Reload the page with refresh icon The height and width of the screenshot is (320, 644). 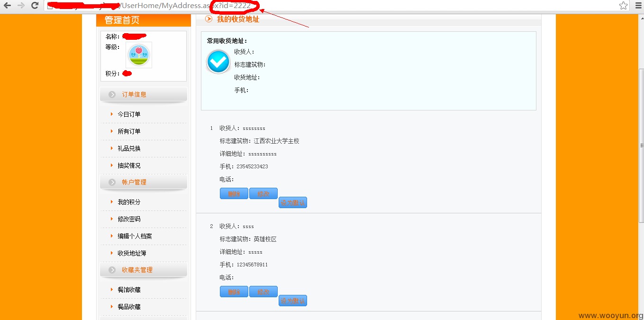pyautogui.click(x=35, y=6)
